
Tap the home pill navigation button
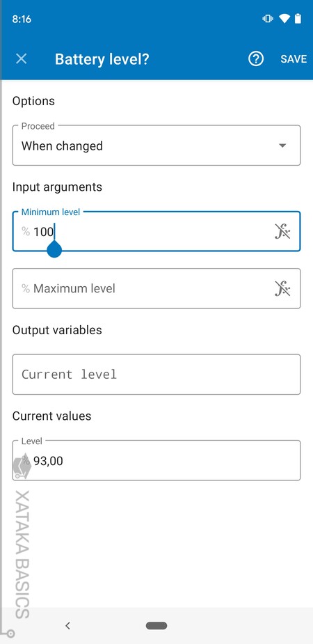point(156,625)
